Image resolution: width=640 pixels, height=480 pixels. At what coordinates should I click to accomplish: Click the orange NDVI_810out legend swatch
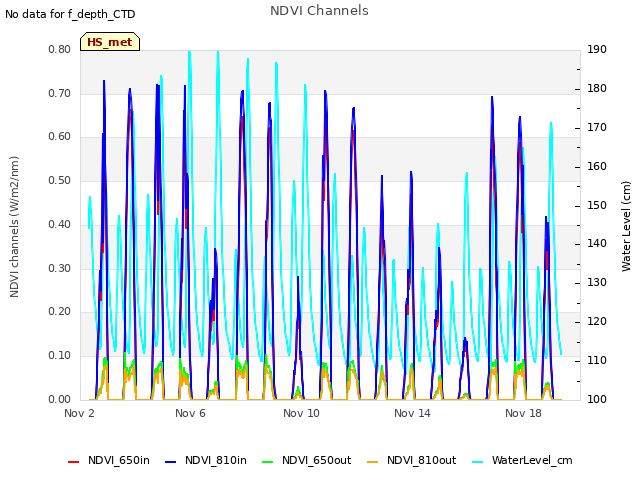pos(373,462)
